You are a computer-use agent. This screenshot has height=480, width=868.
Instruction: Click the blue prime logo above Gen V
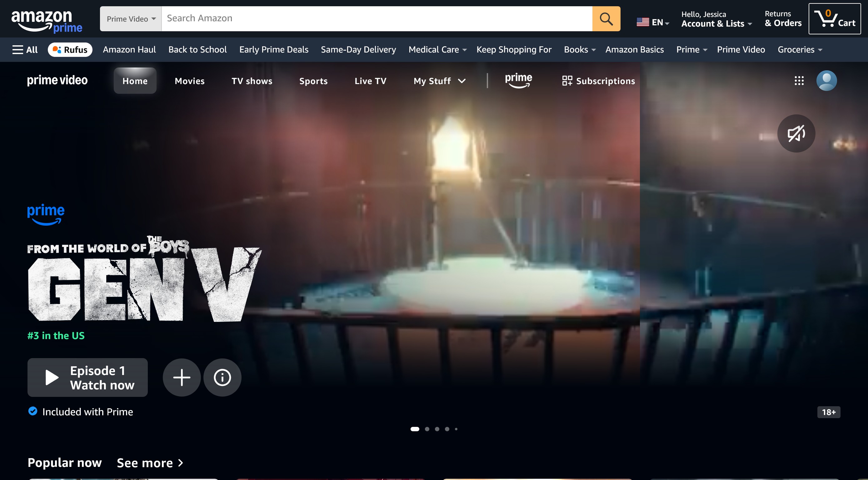[46, 214]
